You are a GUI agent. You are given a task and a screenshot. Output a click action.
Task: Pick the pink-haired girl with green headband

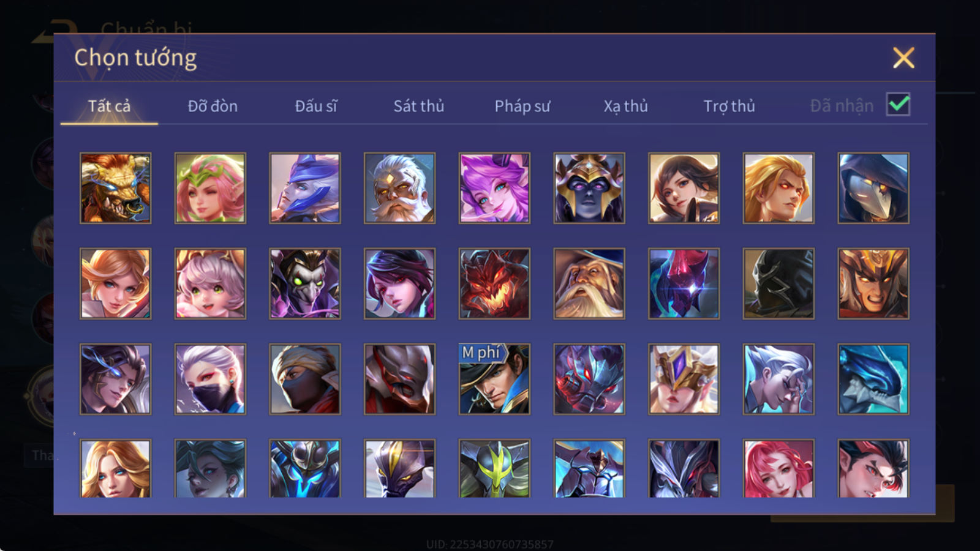click(x=210, y=188)
